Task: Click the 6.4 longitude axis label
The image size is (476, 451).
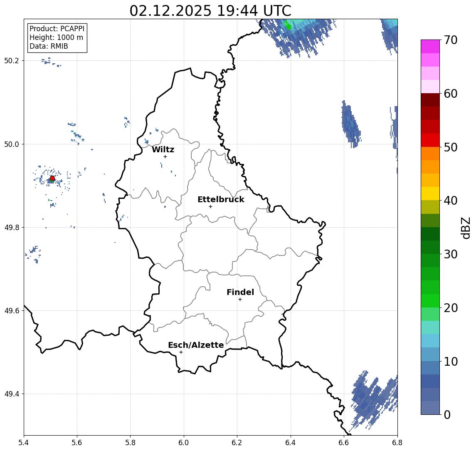Action: pyautogui.click(x=291, y=443)
